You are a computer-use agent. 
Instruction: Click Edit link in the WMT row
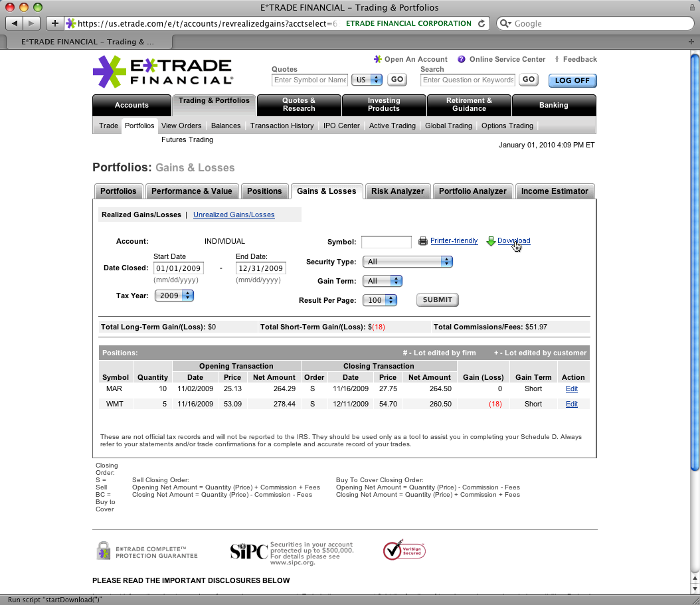[x=572, y=404]
